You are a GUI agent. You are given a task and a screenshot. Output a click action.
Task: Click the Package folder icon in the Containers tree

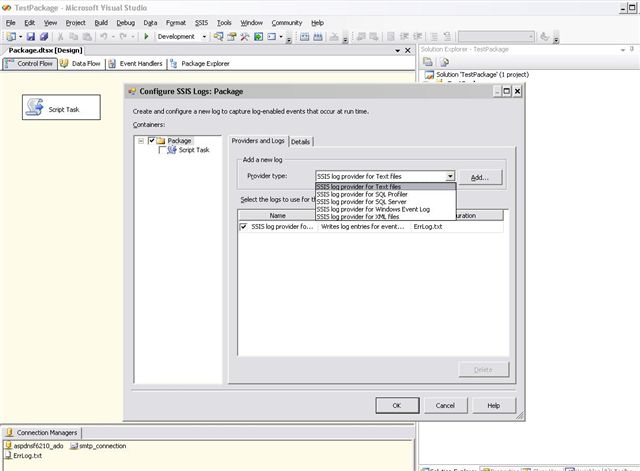pos(161,141)
